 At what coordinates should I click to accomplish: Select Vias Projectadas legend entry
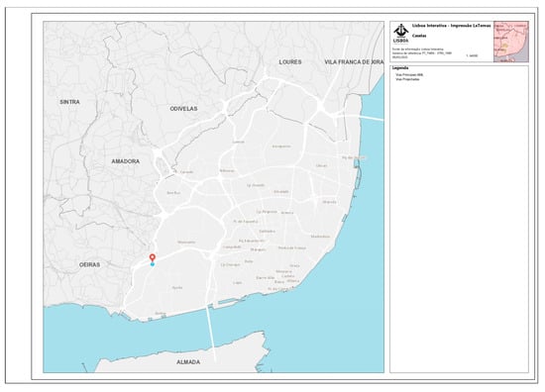point(407,79)
